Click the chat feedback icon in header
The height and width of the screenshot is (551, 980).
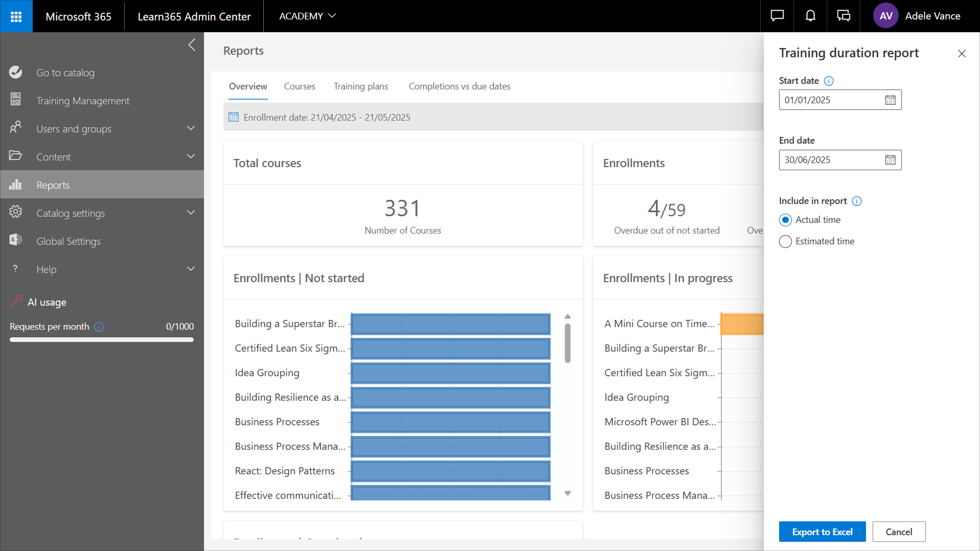777,16
